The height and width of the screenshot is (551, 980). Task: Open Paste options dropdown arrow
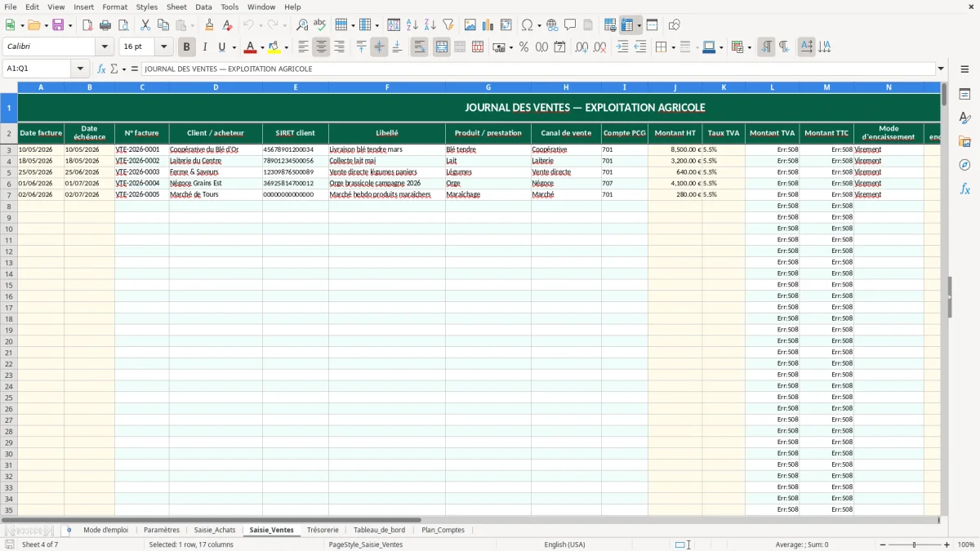point(192,25)
